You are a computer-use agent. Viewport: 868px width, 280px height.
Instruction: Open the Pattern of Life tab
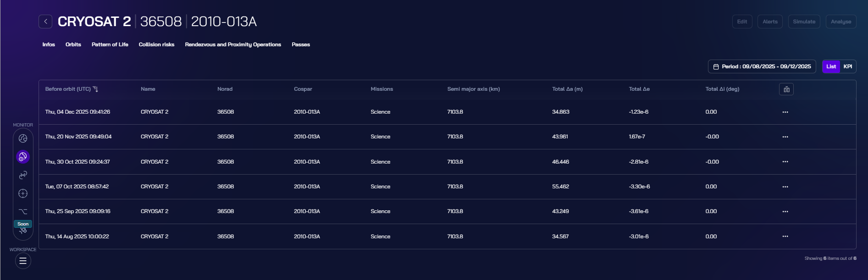click(110, 44)
